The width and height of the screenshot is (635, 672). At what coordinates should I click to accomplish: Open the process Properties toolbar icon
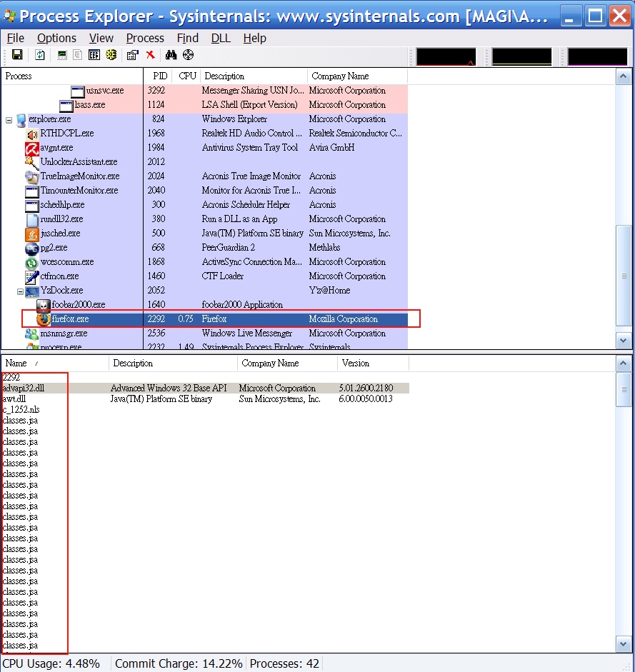click(x=132, y=55)
